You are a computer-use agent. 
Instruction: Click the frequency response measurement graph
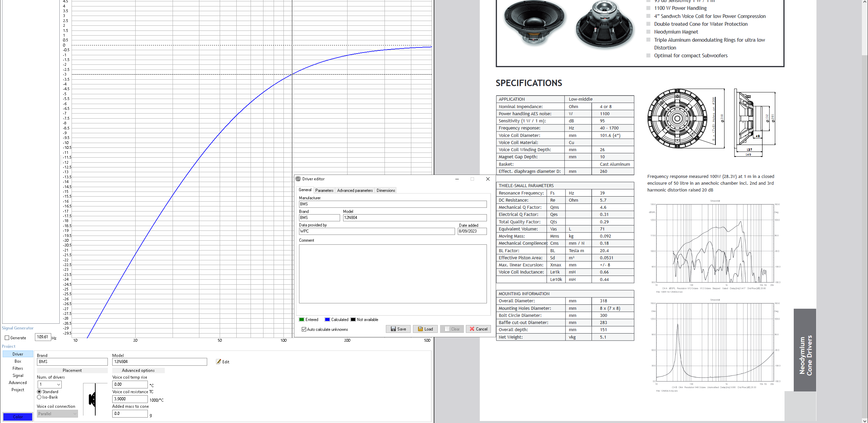pos(715,243)
